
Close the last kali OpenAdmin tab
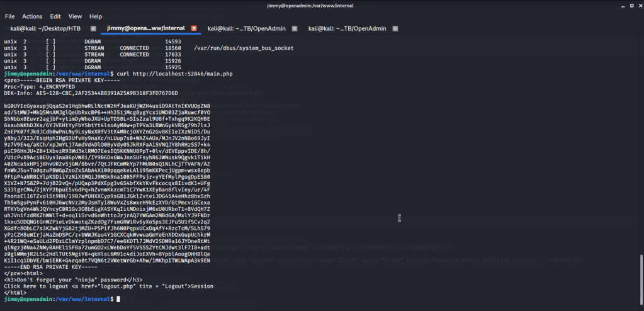(x=395, y=28)
